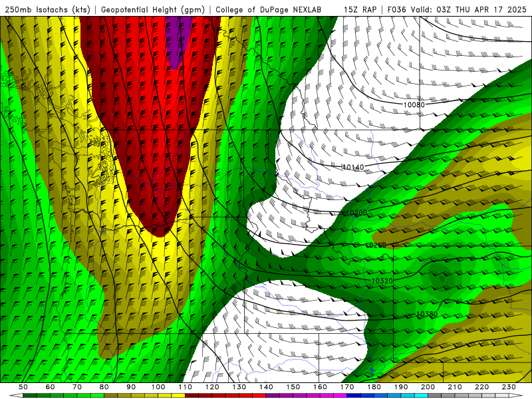532x399 pixels.
Task: Select the 10200 height contour label
Action: point(356,213)
